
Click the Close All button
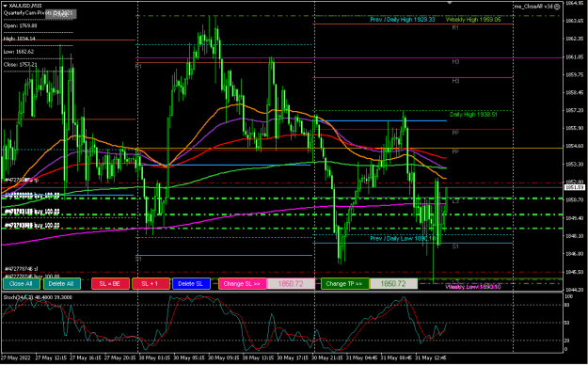point(22,284)
